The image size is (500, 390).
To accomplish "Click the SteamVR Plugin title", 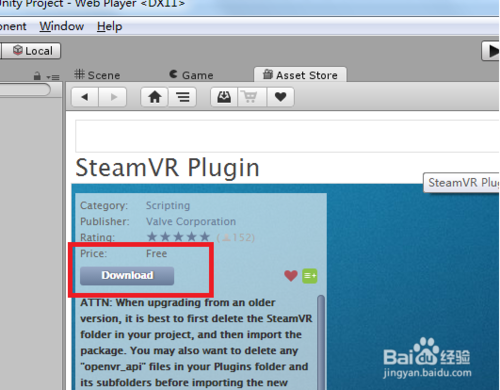I will click(x=167, y=167).
